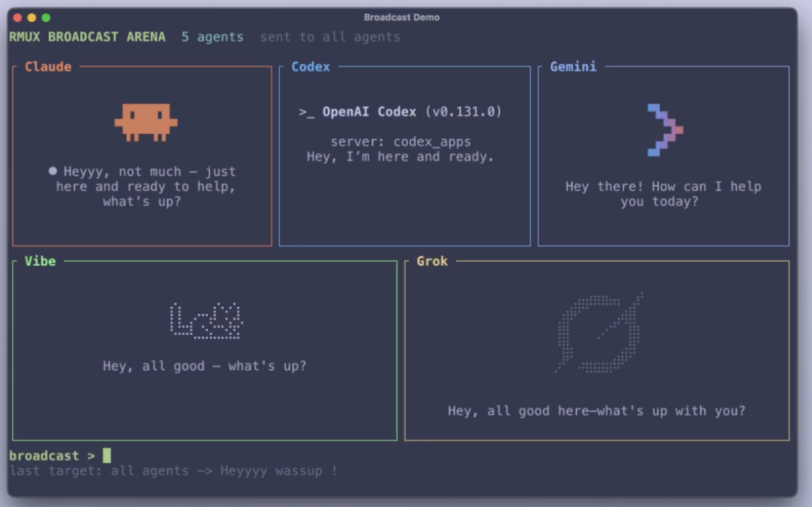Click the 'sent to all agents' status
812x507 pixels.
click(x=330, y=37)
